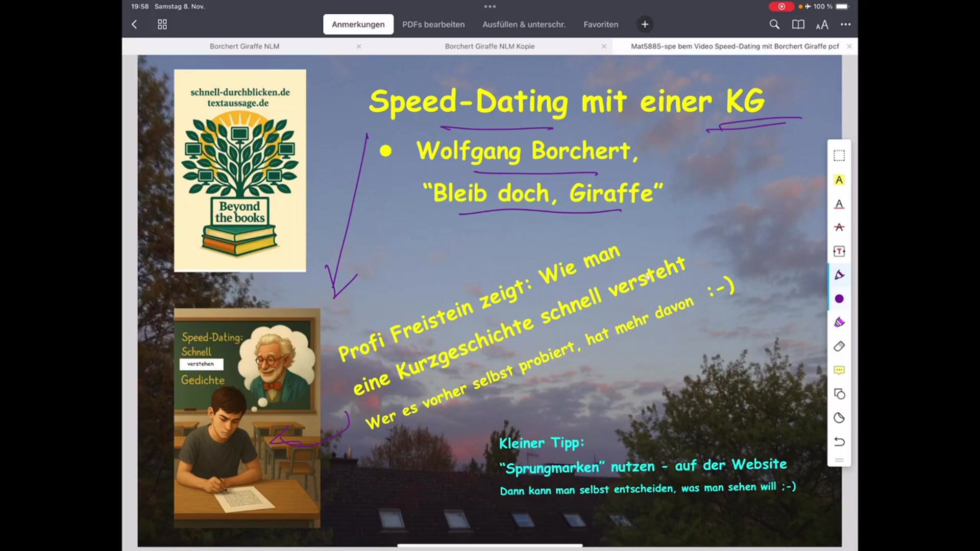Open a new document with the plus button

point(645,24)
